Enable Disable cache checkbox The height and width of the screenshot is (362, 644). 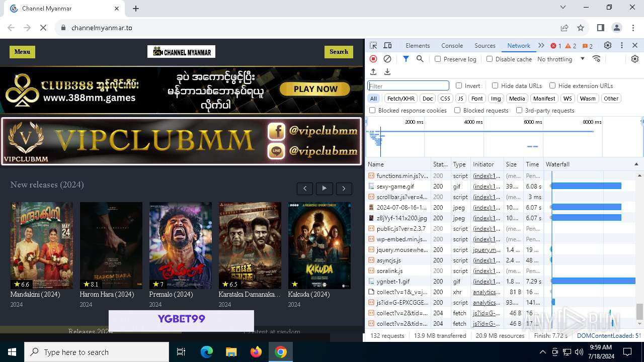tap(490, 59)
